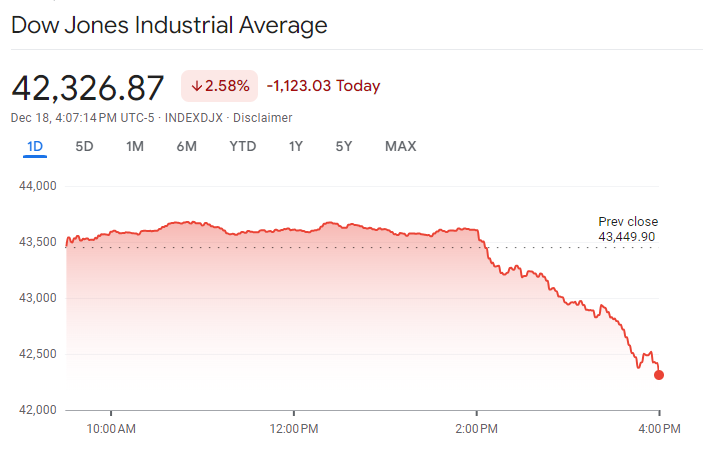Click the red down-arrow percent change badge

point(219,86)
